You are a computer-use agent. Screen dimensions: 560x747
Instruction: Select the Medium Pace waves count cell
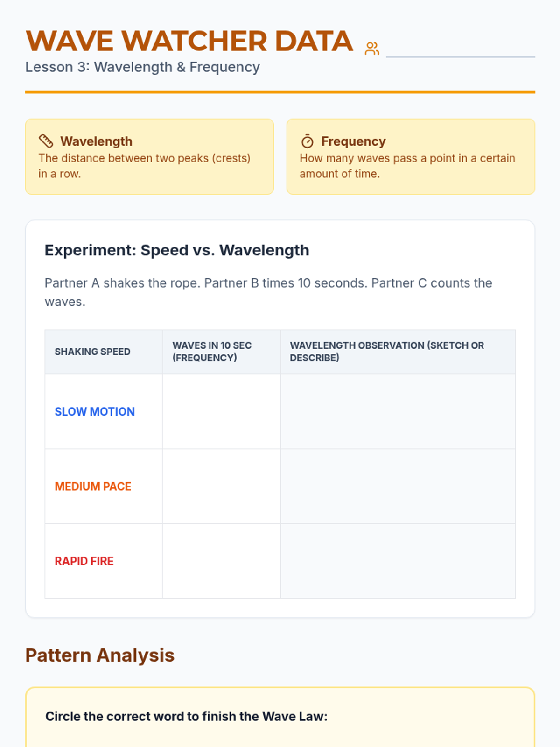point(221,486)
